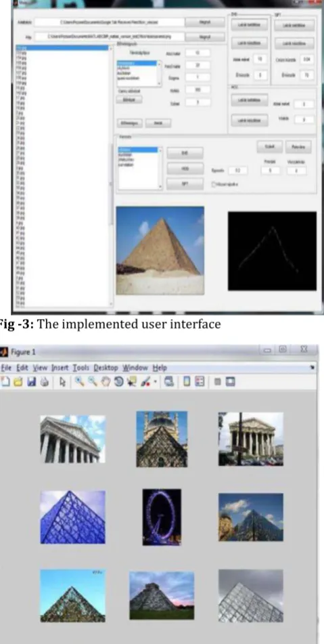Select the blue glass pyramid close-up thumbnail
Image resolution: width=324 pixels, height=644 pixels.
tap(72, 517)
